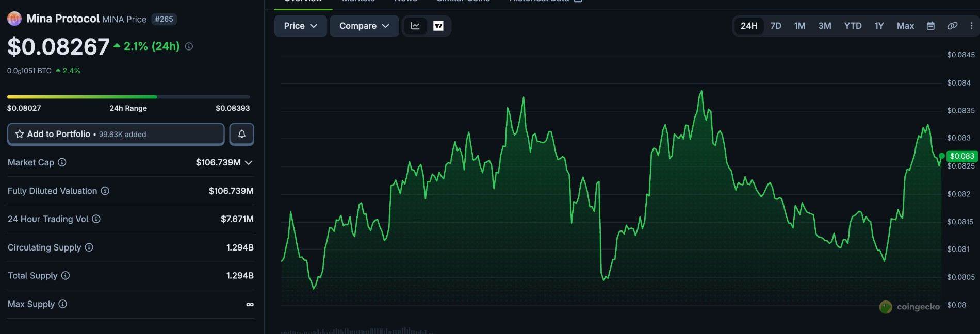Screen dimensions: 980x334
Task: Expand the Market Cap details chevron
Action: tap(249, 162)
